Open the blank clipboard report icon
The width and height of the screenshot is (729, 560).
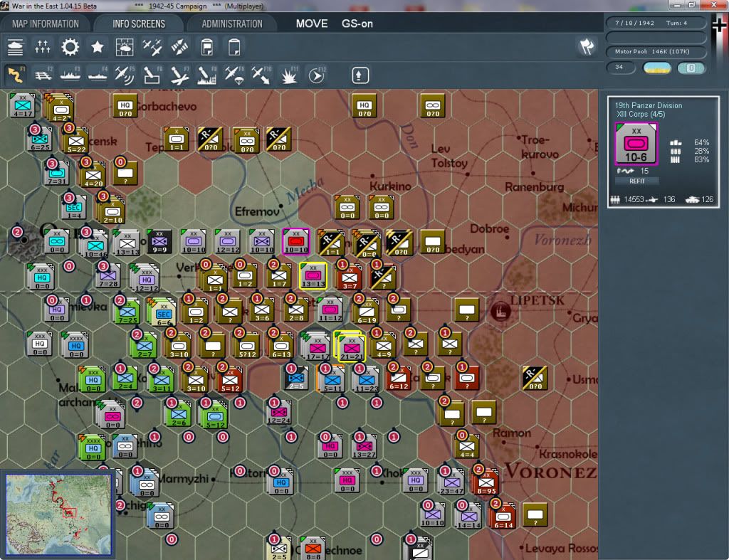coord(234,47)
